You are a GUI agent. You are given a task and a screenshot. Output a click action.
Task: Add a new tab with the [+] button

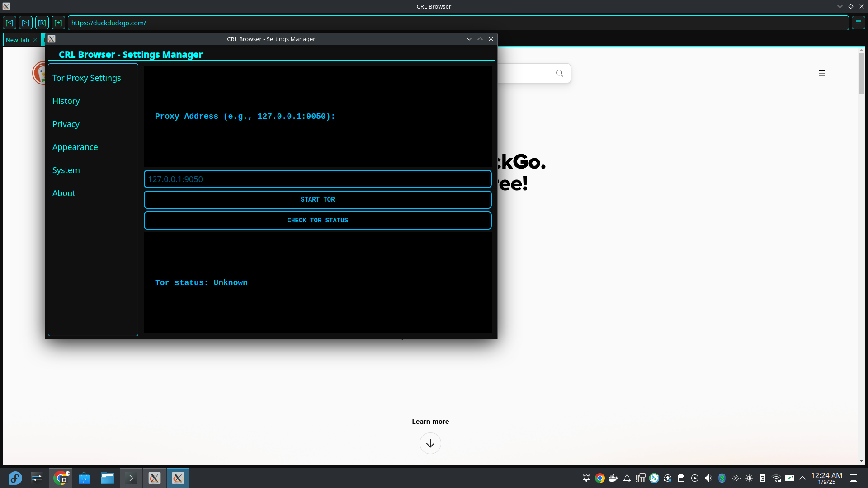coord(58,23)
